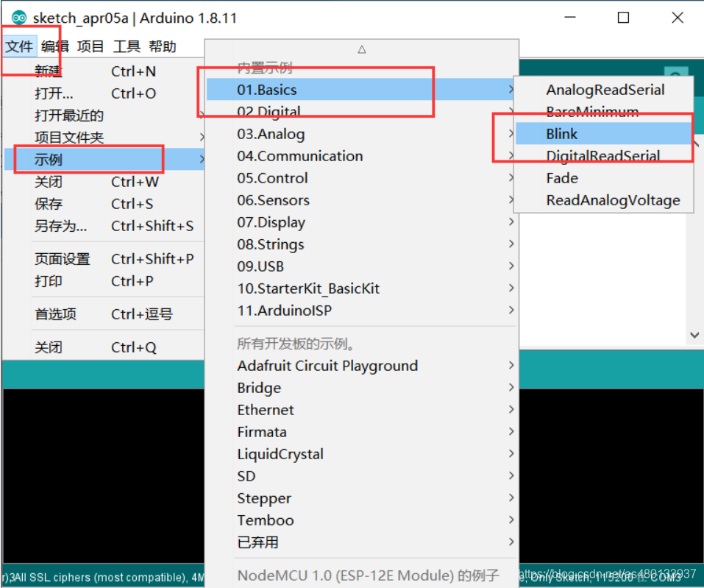The image size is (704, 588).
Task: Open the AnalogReadSerial example
Action: pyautogui.click(x=605, y=90)
